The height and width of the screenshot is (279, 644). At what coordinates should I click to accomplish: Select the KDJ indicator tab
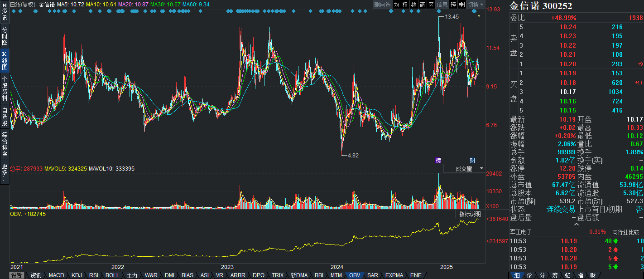click(x=77, y=275)
